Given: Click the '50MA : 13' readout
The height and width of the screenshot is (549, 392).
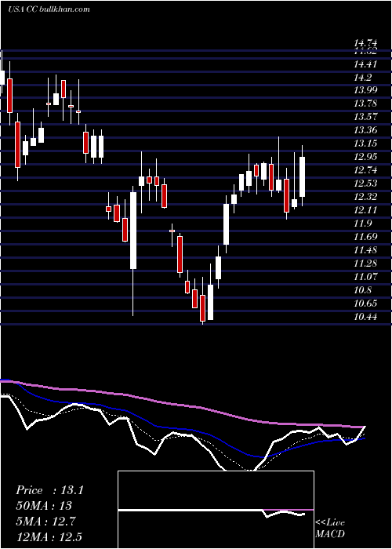Looking at the screenshot, I should click(x=44, y=506).
